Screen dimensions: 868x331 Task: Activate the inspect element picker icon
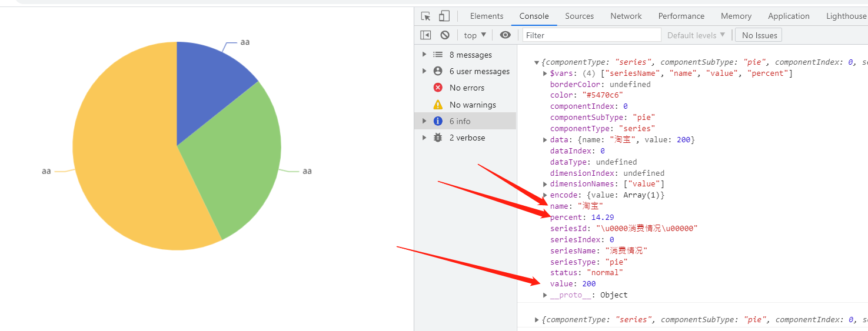tap(425, 16)
